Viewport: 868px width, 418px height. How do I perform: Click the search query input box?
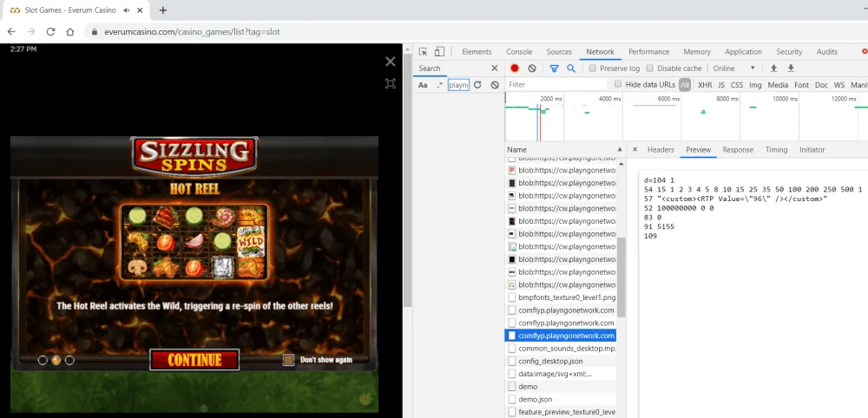click(x=458, y=85)
